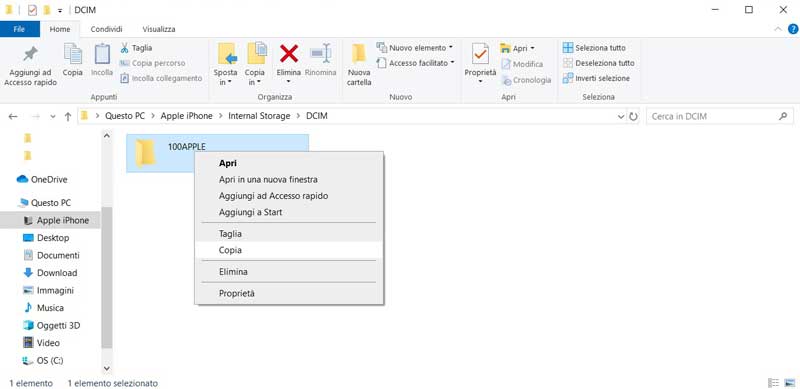Refresh the DCIM folder view

click(x=633, y=116)
